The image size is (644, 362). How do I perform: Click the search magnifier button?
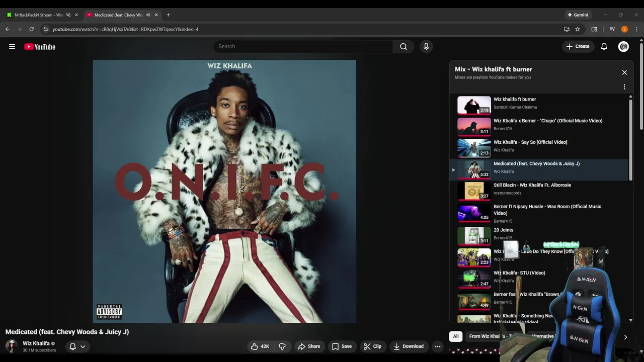(x=404, y=46)
